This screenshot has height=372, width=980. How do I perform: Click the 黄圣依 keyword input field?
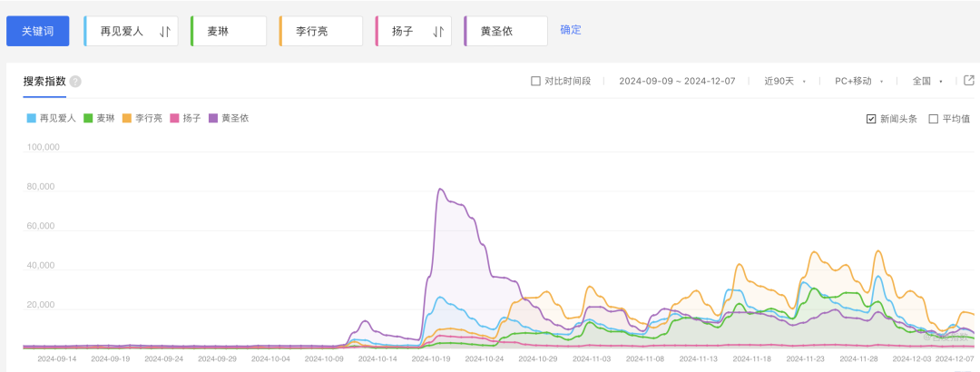[505, 31]
